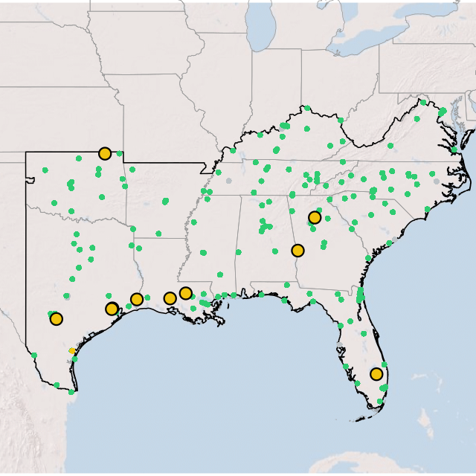Click green dot on Georgia's Atlantic coast
This screenshot has width=476, height=476.
coord(368,258)
